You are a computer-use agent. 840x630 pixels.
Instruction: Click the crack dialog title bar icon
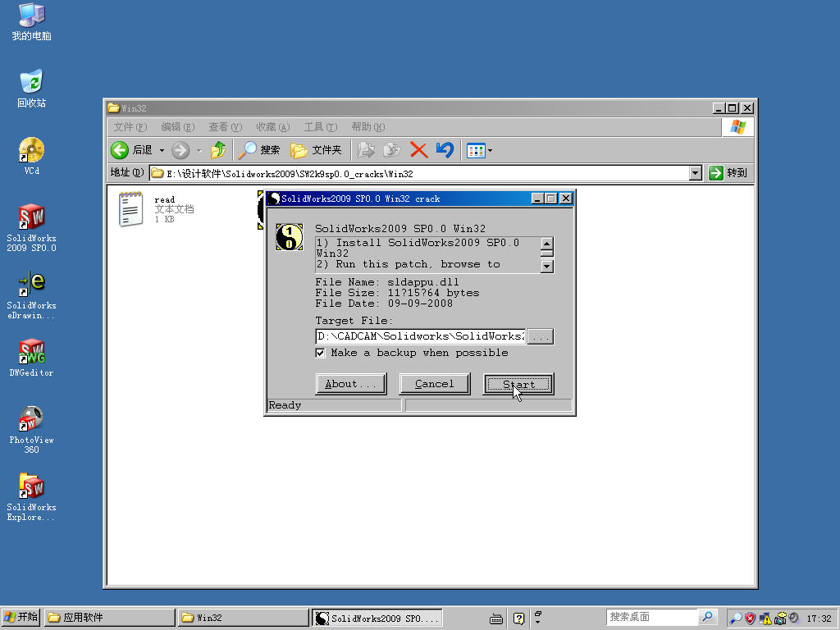pos(274,199)
